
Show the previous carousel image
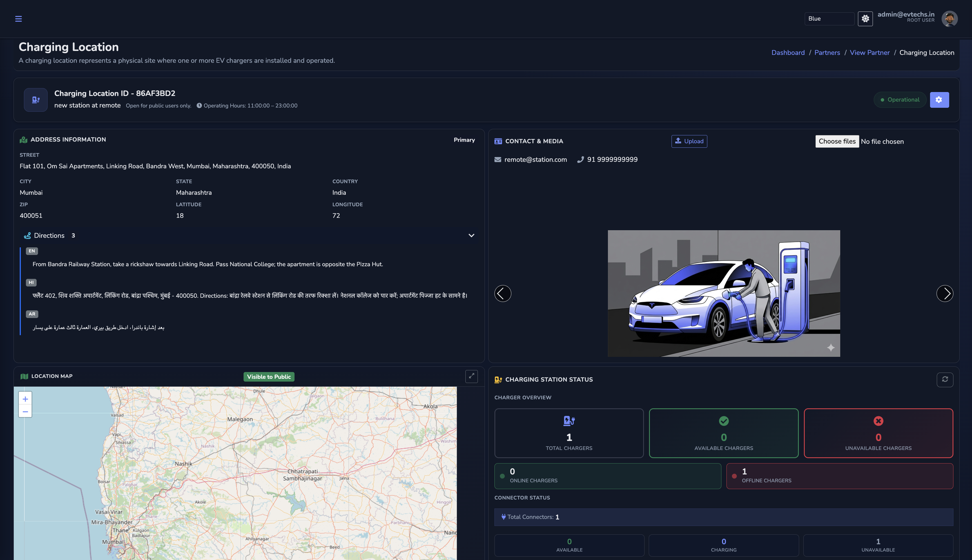(503, 294)
